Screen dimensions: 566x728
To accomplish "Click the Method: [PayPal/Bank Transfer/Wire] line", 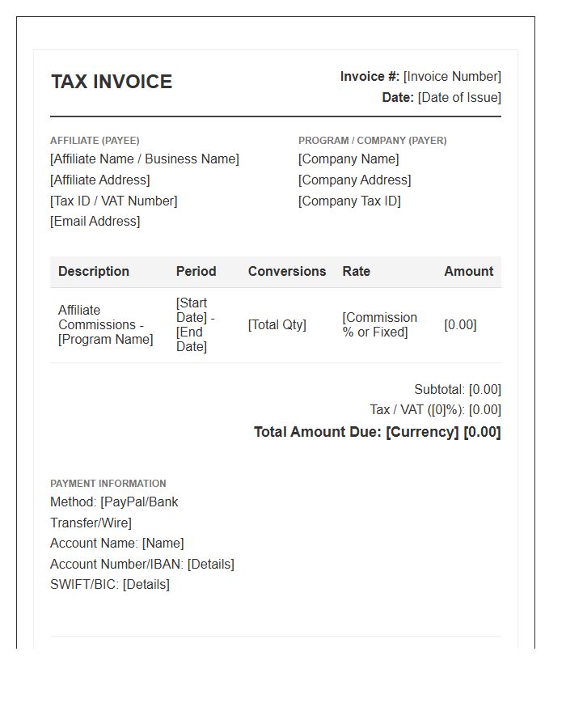I will coord(114,513).
